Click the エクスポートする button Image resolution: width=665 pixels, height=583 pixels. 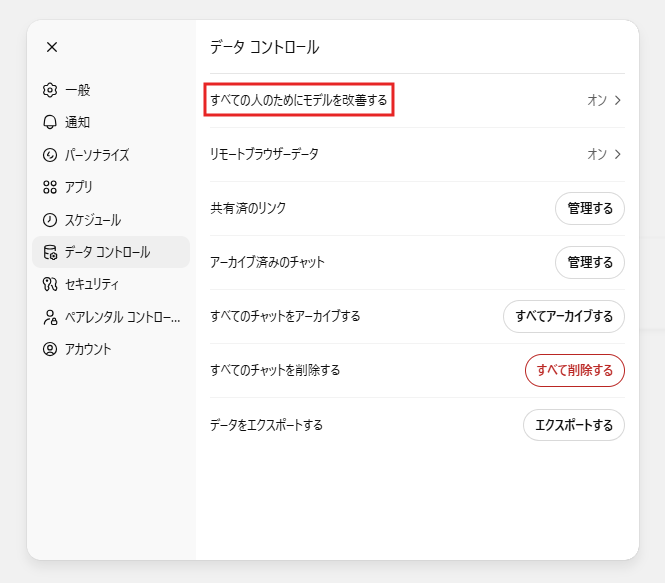click(x=574, y=425)
